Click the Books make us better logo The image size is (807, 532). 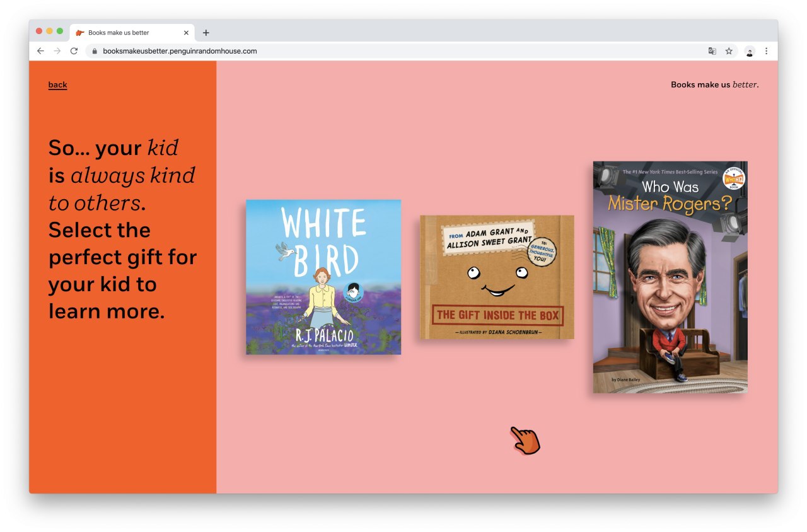coord(715,84)
